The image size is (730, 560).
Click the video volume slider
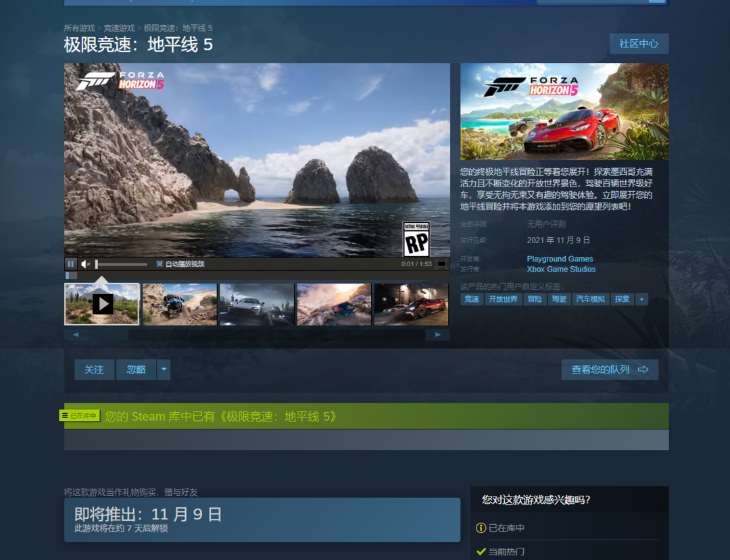tap(121, 264)
